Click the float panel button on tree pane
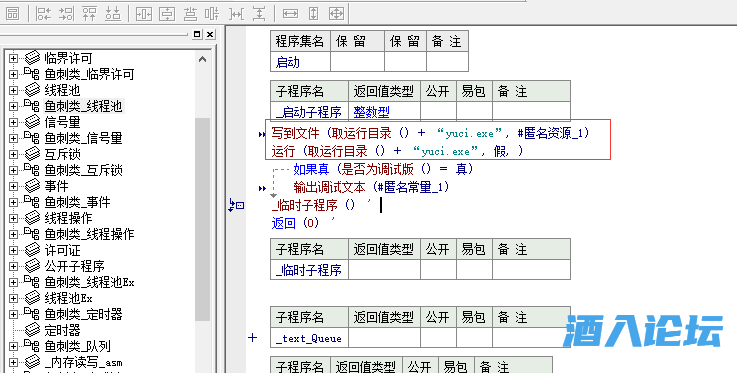Image resolution: width=737 pixels, height=373 pixels. click(x=197, y=34)
